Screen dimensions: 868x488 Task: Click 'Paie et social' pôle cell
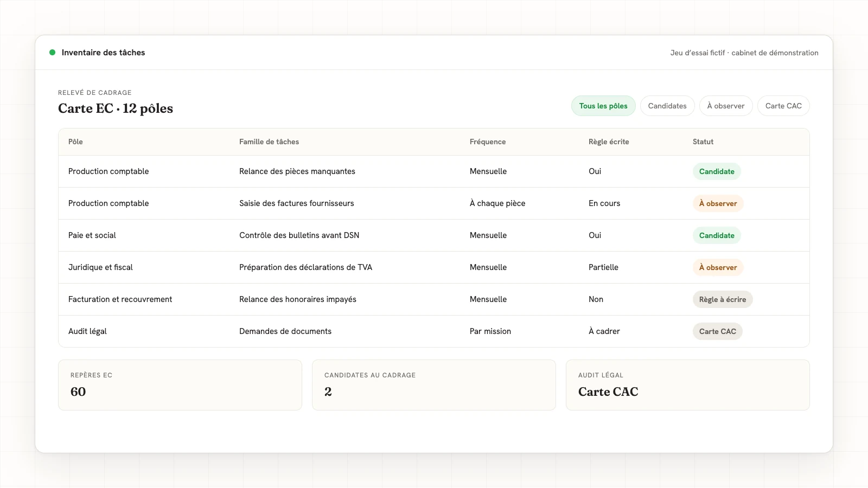(92, 235)
